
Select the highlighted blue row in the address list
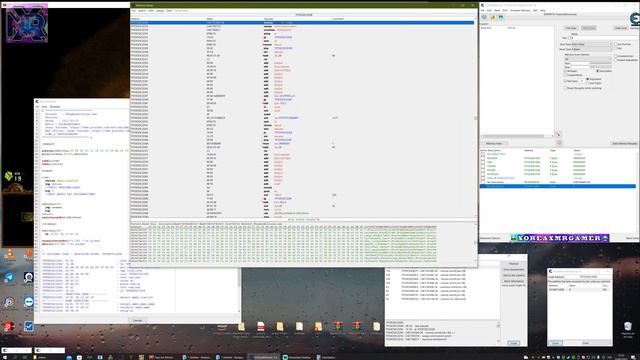(558, 186)
